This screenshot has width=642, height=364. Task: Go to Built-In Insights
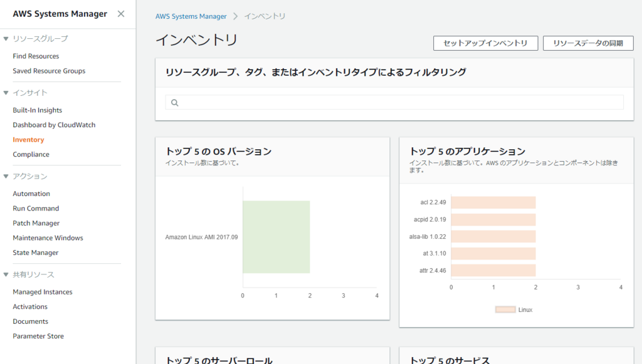tap(37, 110)
